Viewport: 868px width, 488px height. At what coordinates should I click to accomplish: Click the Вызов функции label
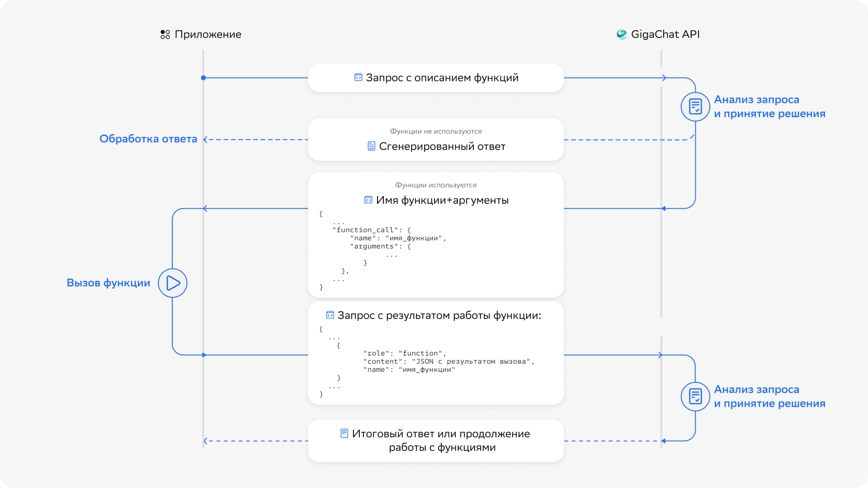pyautogui.click(x=108, y=283)
